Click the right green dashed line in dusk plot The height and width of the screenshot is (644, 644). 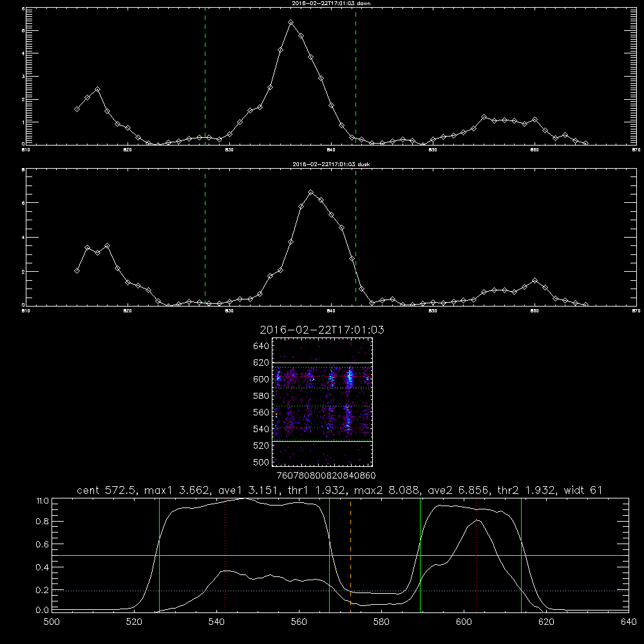coord(355,237)
